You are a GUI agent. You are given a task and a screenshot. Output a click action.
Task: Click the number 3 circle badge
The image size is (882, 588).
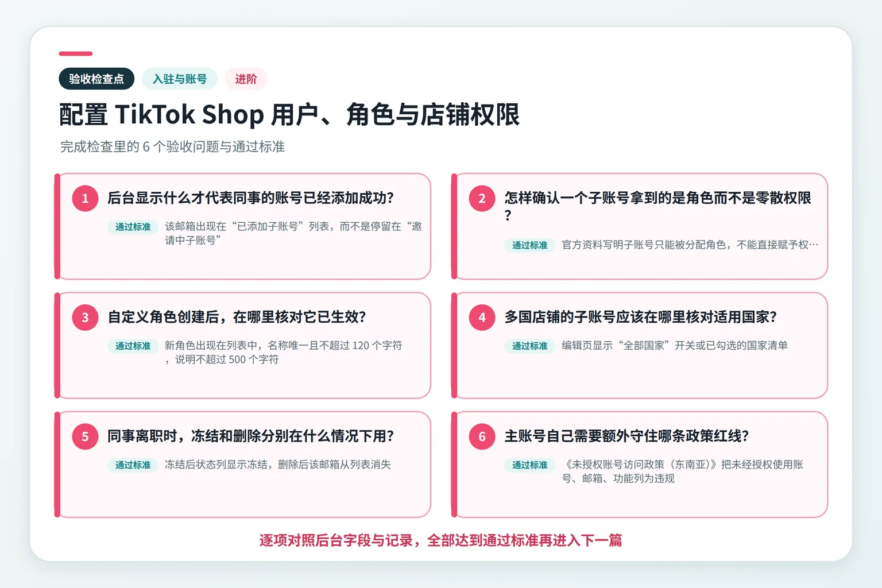tap(85, 317)
